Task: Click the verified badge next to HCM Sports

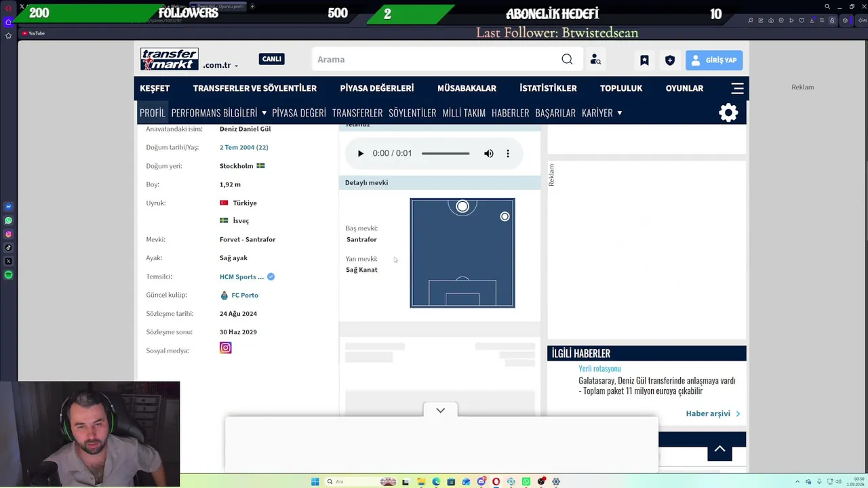Action: click(271, 277)
